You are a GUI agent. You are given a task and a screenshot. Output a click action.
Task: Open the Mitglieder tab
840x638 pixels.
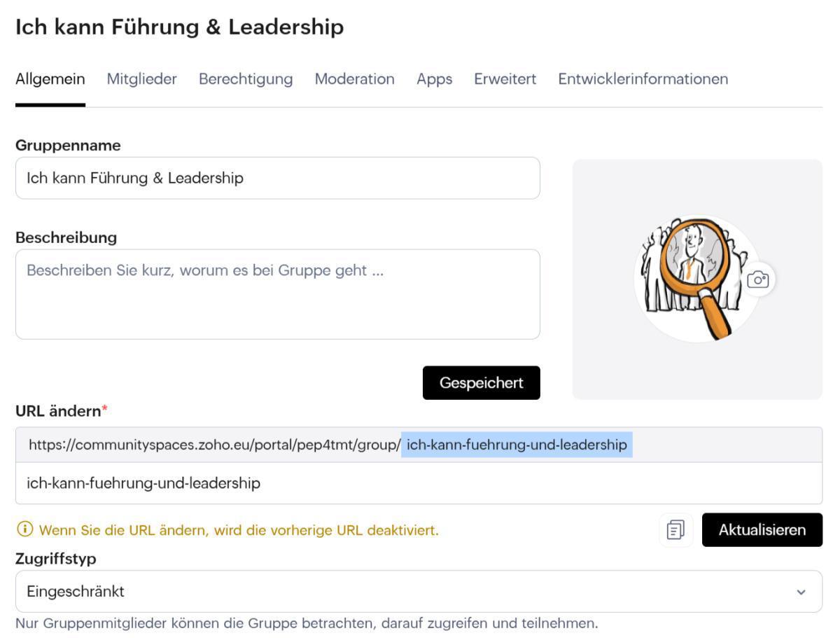coord(141,79)
